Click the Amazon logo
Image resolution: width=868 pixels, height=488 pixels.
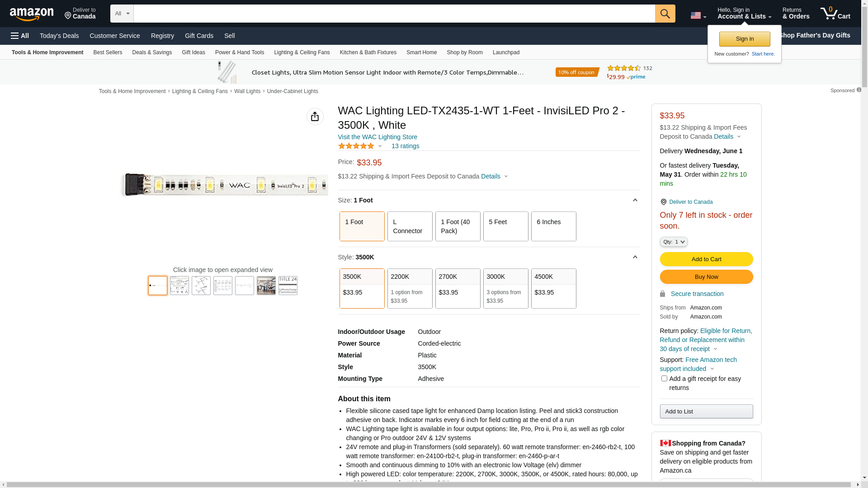(x=32, y=14)
